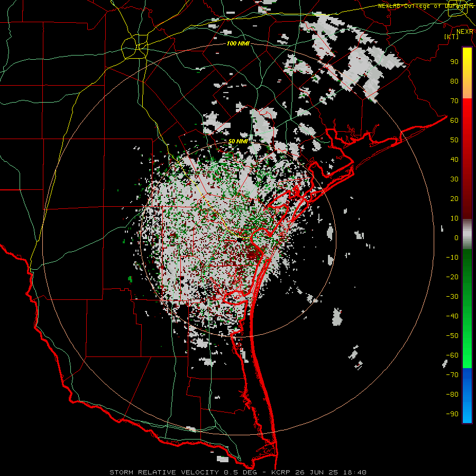Select the "60" velocity scale label
476x476 pixels.
click(x=454, y=120)
